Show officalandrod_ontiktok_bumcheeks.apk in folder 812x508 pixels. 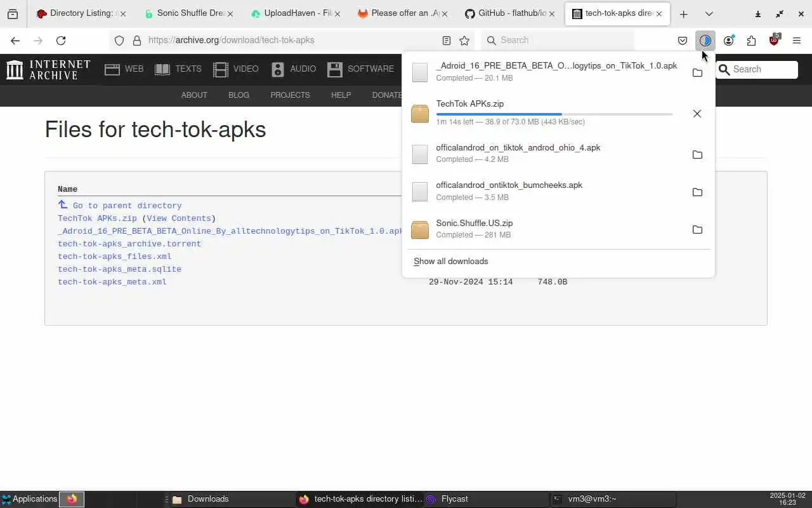[697, 192]
